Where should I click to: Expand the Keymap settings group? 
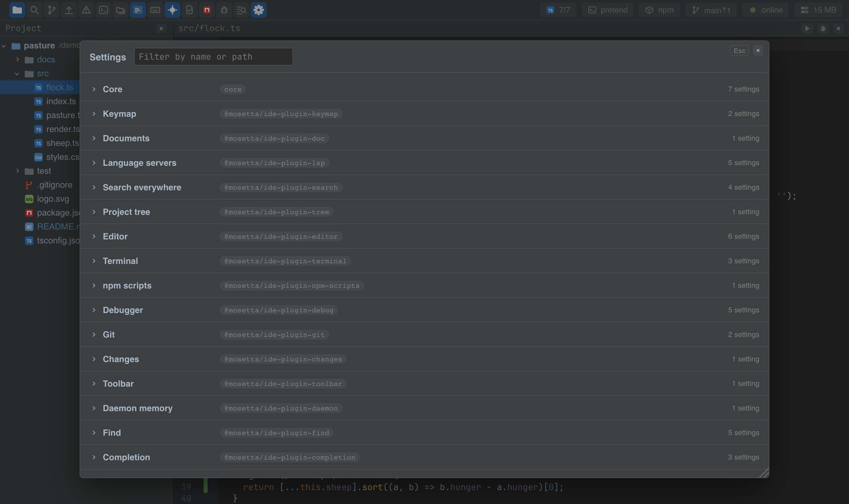pyautogui.click(x=94, y=113)
